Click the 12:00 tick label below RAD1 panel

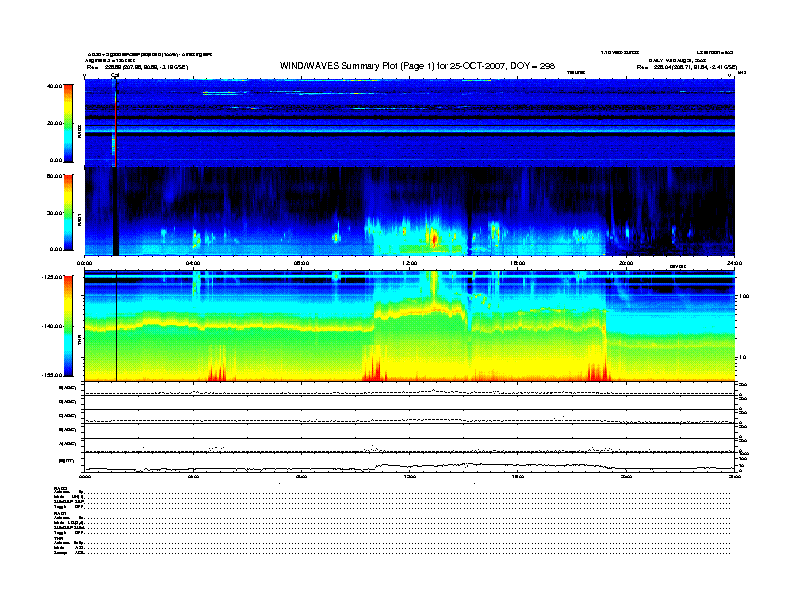click(410, 263)
